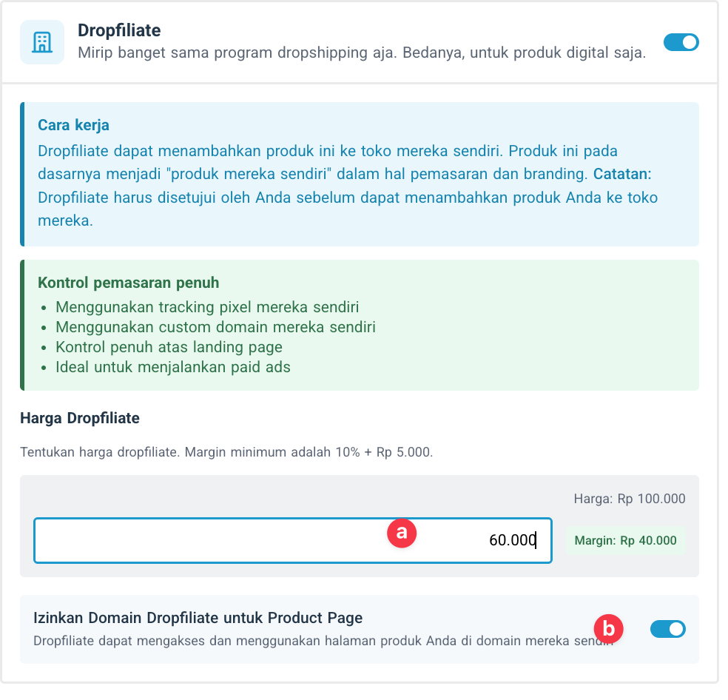The height and width of the screenshot is (700, 728).
Task: Select the Cara kerja heading
Action: [x=73, y=124]
